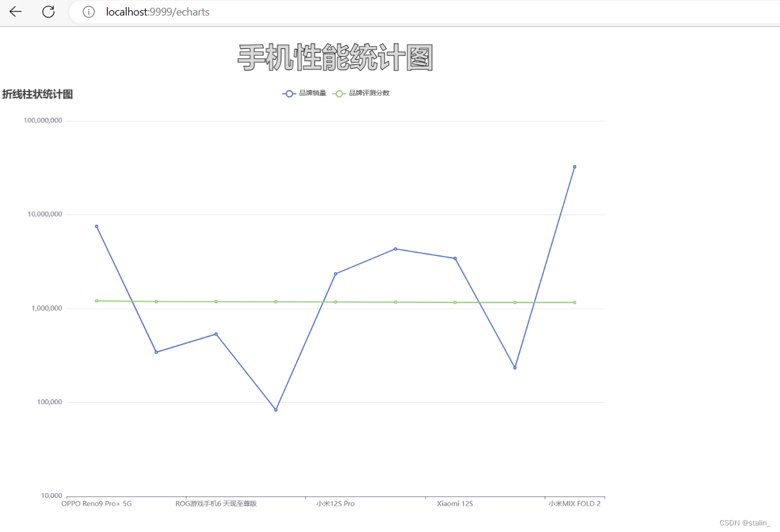The image size is (780, 532).
Task: Click blue sales point for ROG游戏手机6 天现至尊版
Action: tap(216, 334)
